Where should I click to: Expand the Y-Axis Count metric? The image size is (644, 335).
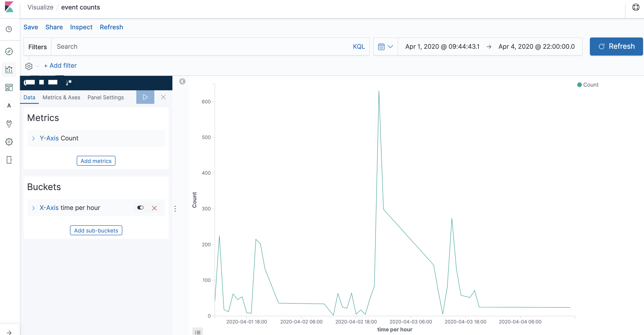coord(33,138)
